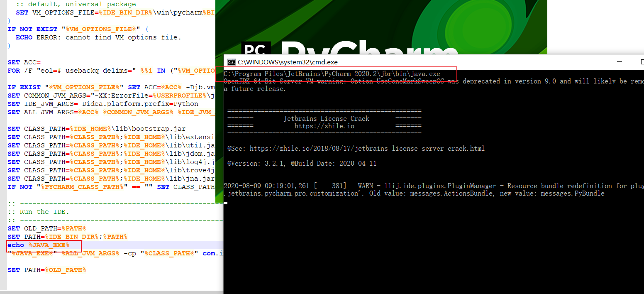Click the 'SET PATH=%OLD_PATH%' line
Image resolution: width=644 pixels, height=294 pixels.
tap(47, 270)
